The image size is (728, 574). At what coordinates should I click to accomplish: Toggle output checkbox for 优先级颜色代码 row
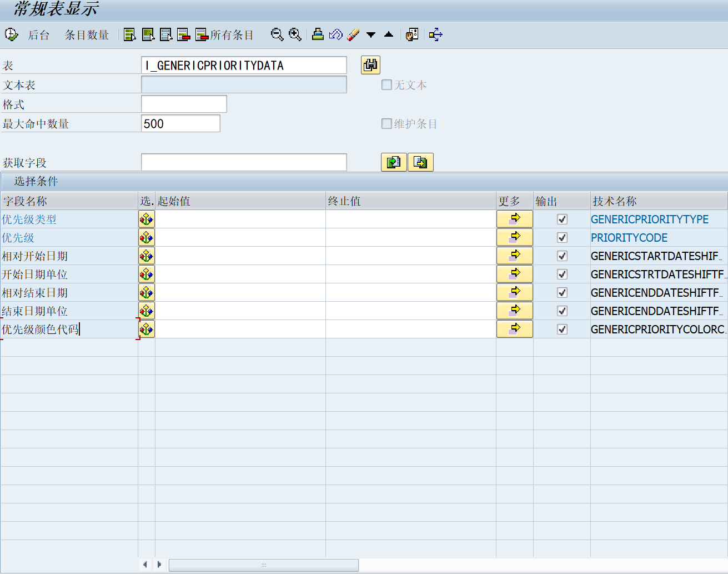[x=562, y=329]
